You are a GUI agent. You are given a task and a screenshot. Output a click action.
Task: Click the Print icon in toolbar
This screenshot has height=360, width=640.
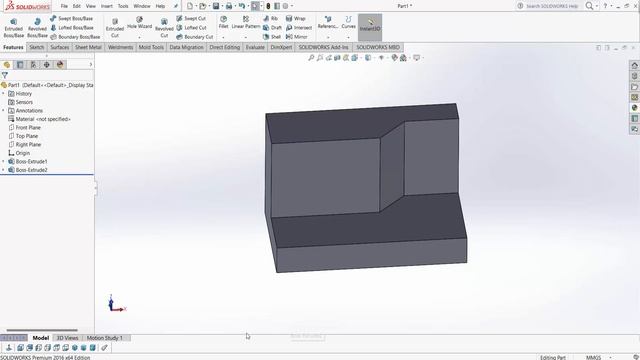[229, 6]
